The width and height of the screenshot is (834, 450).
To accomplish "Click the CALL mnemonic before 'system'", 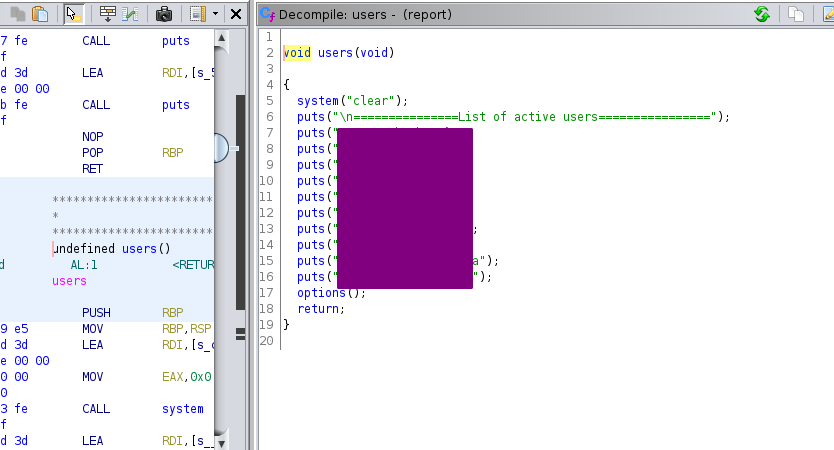I will [x=96, y=409].
